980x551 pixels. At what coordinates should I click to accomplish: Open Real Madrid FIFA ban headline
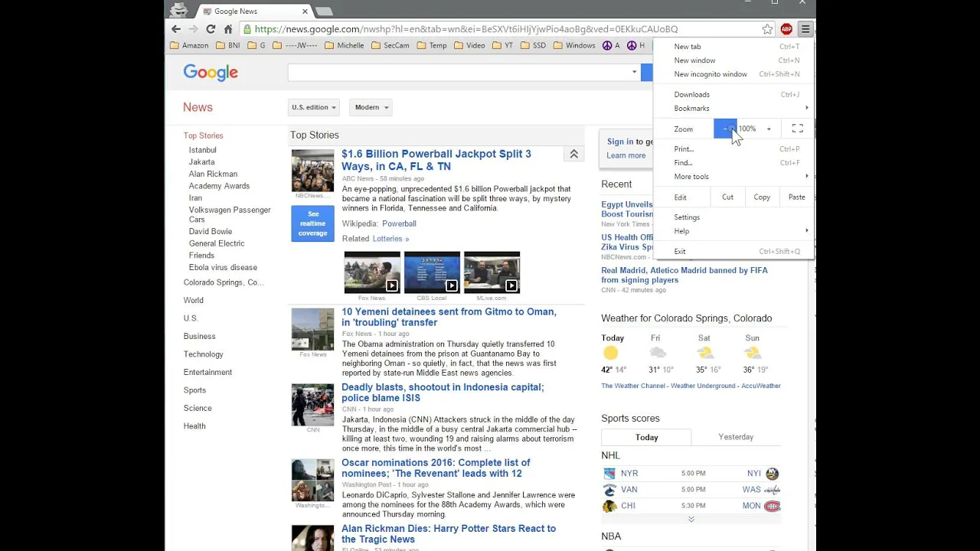tap(684, 275)
